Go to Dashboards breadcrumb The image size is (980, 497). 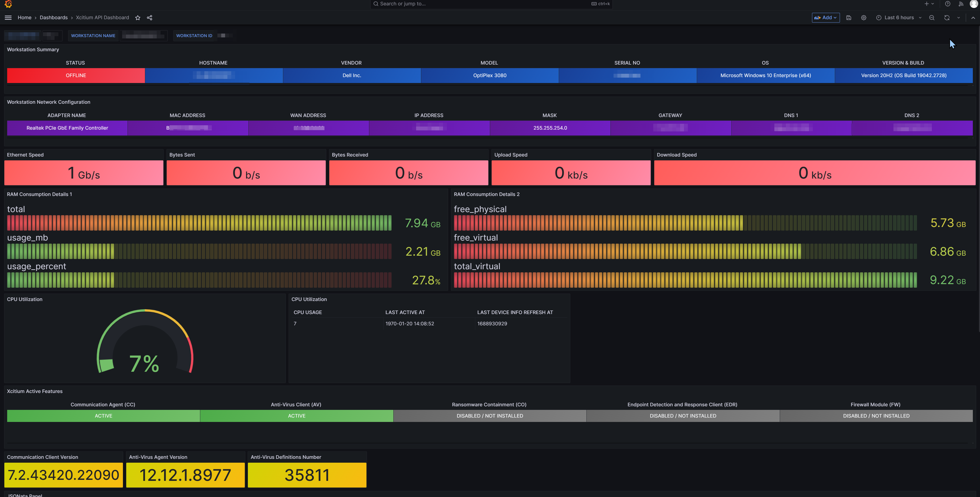point(54,17)
